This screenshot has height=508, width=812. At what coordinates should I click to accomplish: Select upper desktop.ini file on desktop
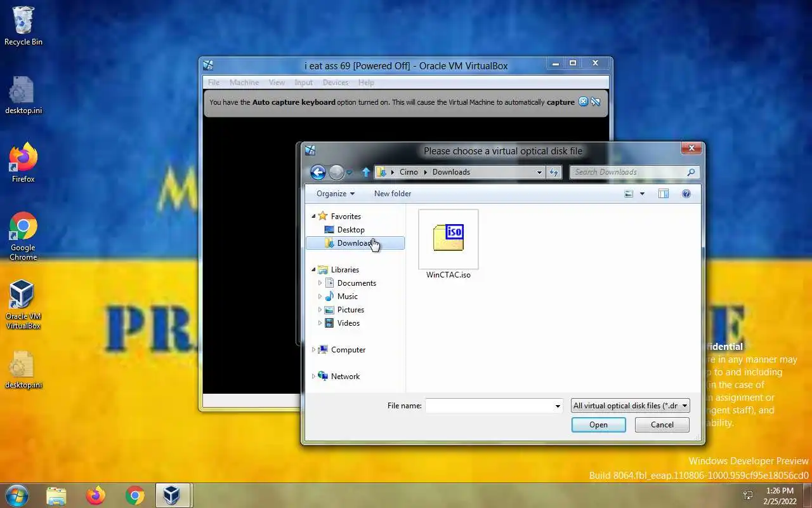23,95
